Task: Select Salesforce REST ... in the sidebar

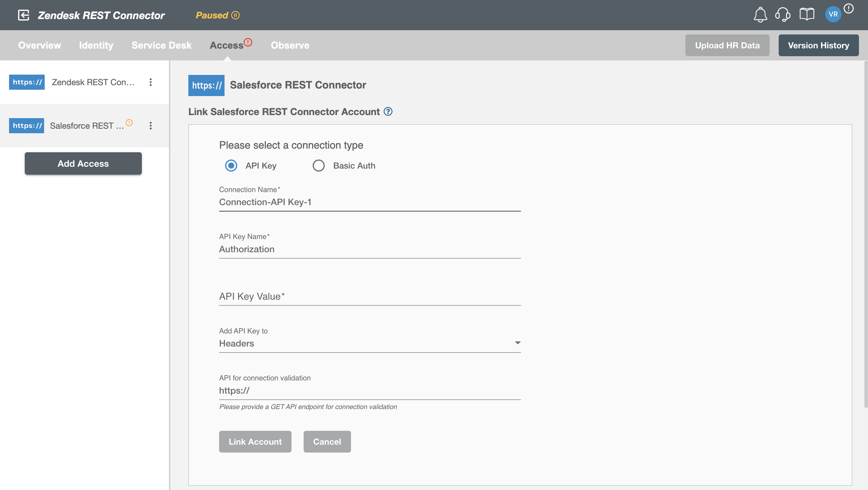Action: [87, 125]
